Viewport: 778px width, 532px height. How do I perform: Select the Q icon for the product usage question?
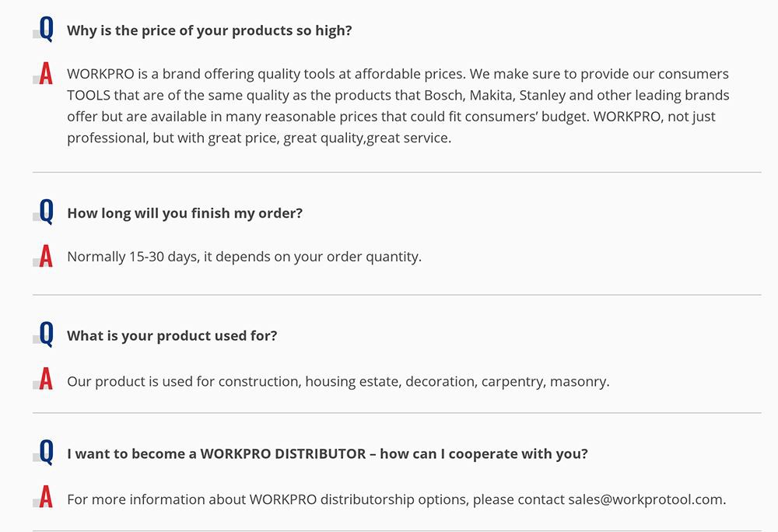tap(46, 335)
